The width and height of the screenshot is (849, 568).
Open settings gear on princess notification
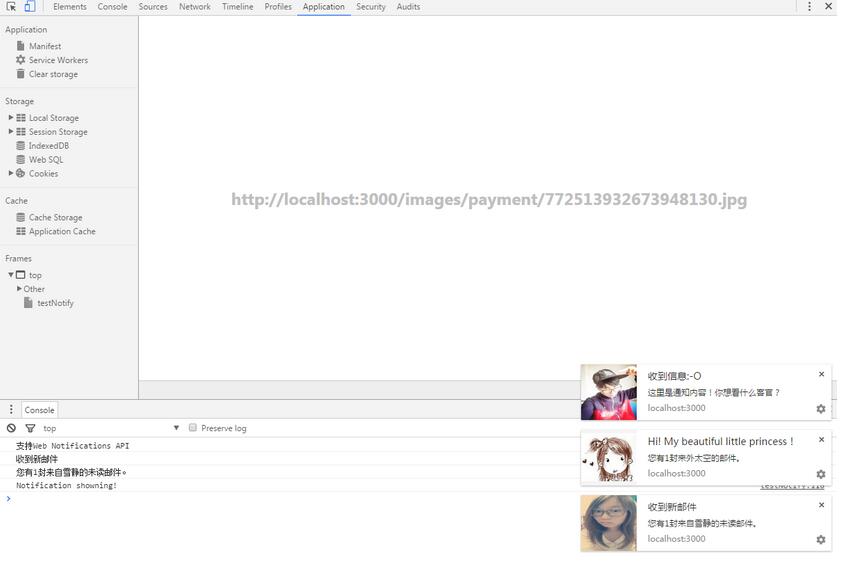click(x=821, y=475)
